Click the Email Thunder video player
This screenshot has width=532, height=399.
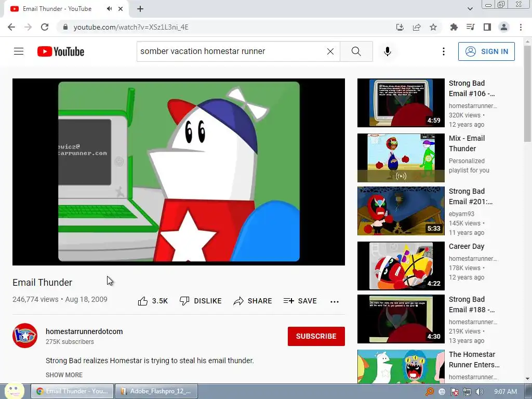point(179,171)
